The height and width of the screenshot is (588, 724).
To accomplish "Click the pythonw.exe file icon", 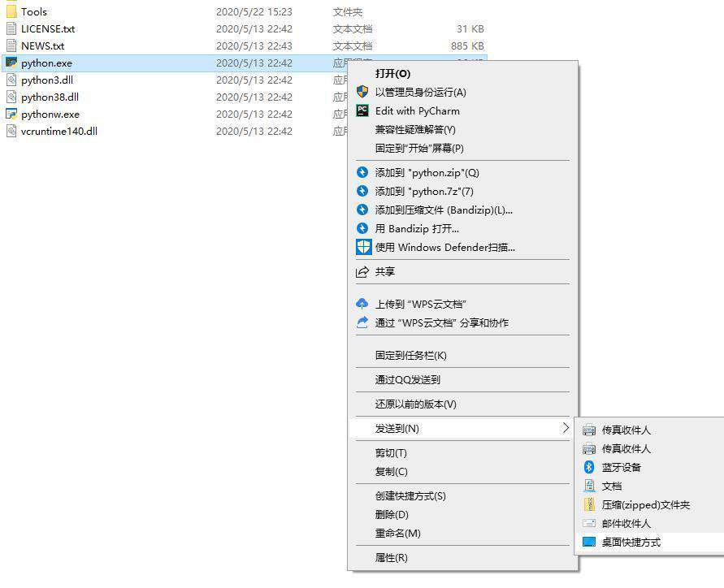I will [11, 114].
